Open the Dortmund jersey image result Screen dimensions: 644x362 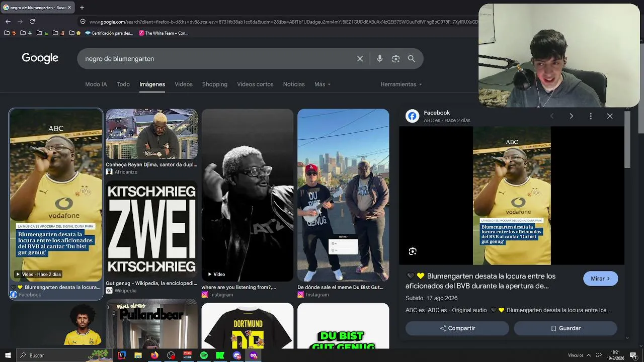point(248,326)
